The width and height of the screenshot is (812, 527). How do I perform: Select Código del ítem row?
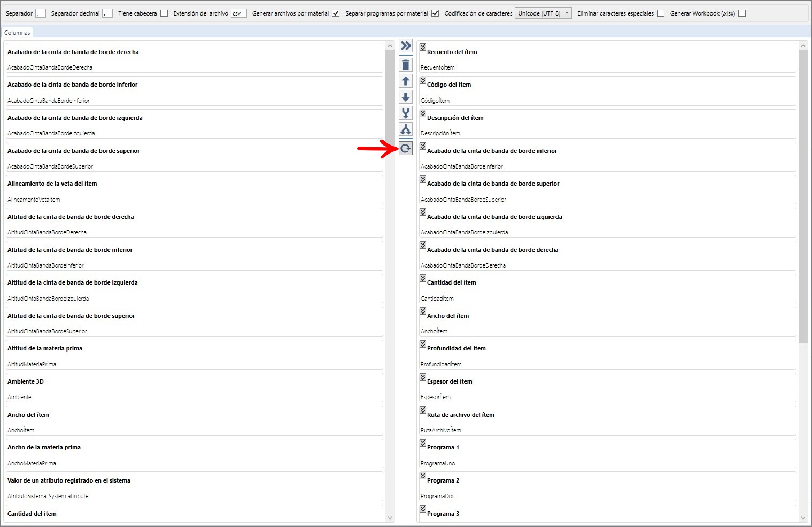tap(607, 91)
